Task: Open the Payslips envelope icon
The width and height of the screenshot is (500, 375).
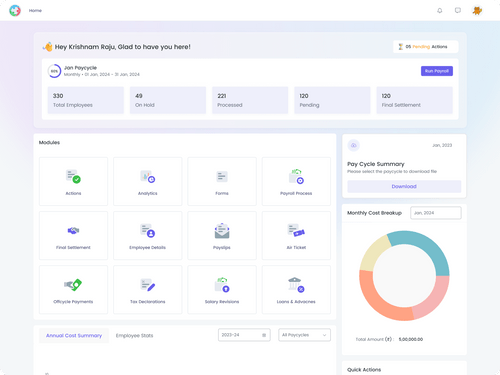Action: 222,231
